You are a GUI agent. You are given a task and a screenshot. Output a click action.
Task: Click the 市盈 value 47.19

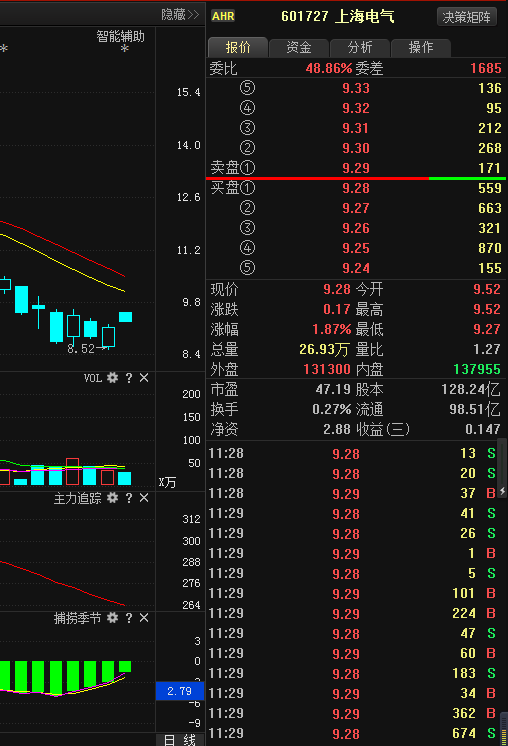(333, 389)
